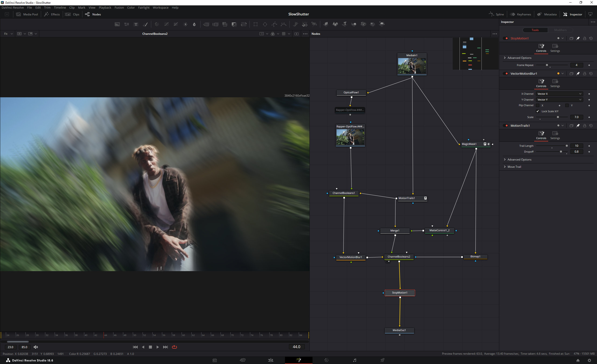The height and width of the screenshot is (364, 597).
Task: Add a Blur tool via droplet icon
Action: coord(194,24)
